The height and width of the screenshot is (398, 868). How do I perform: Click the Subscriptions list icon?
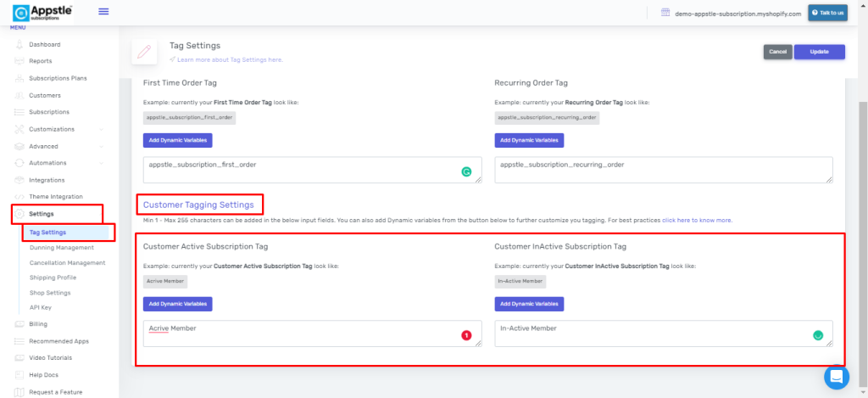tap(19, 112)
